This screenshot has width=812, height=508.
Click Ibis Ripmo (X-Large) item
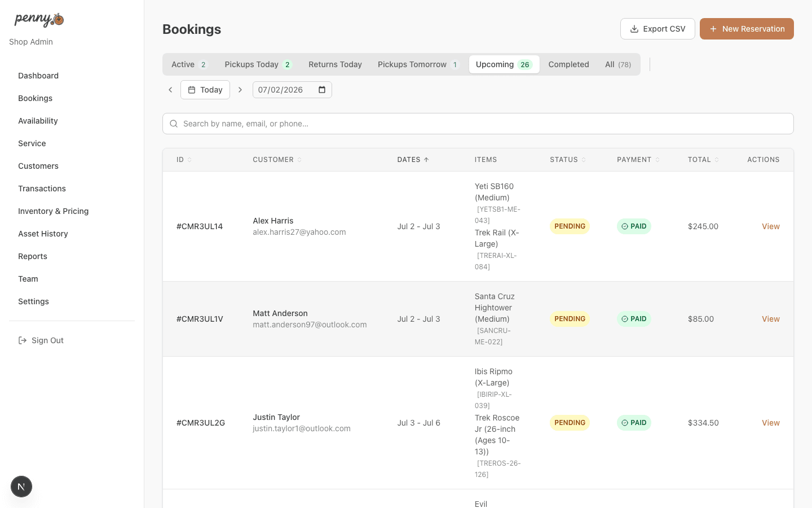[x=493, y=377]
